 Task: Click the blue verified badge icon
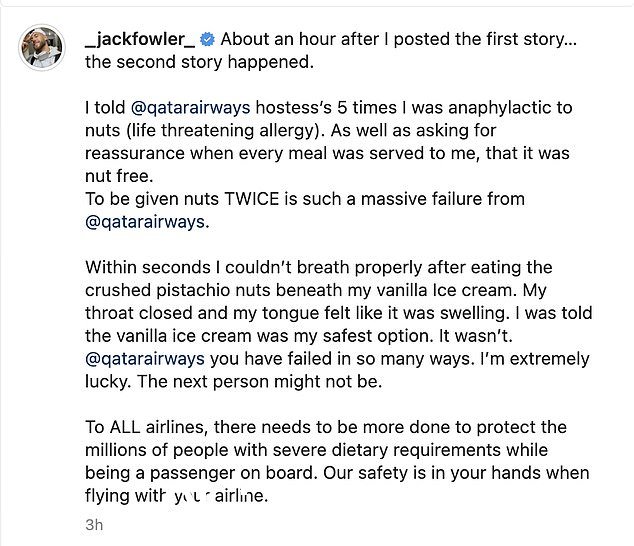click(208, 39)
